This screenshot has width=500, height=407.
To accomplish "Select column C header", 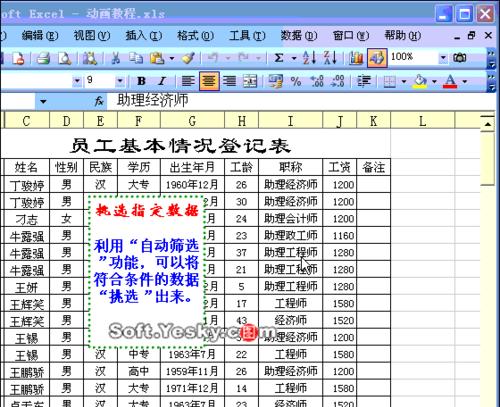I will click(x=27, y=121).
